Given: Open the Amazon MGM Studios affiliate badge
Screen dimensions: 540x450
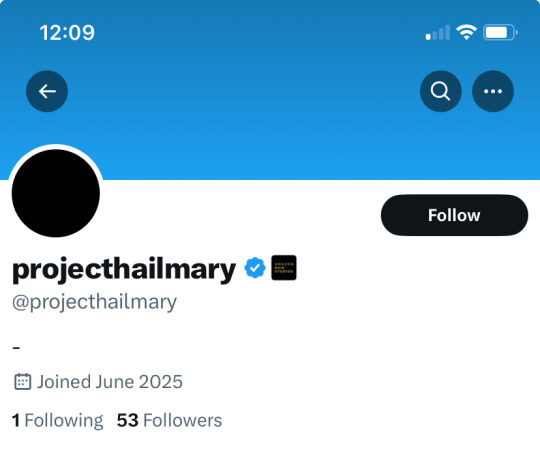Looking at the screenshot, I should [x=284, y=268].
